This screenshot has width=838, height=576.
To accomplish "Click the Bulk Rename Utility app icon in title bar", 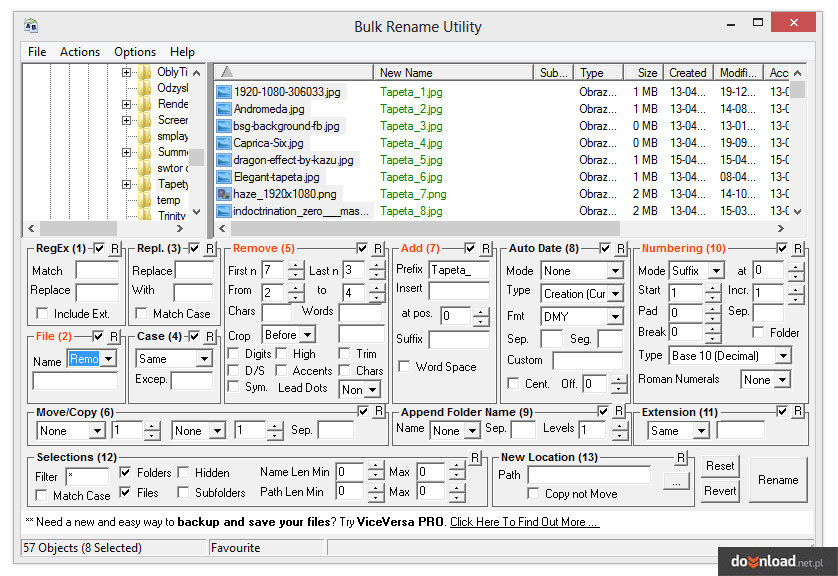I will (x=31, y=25).
